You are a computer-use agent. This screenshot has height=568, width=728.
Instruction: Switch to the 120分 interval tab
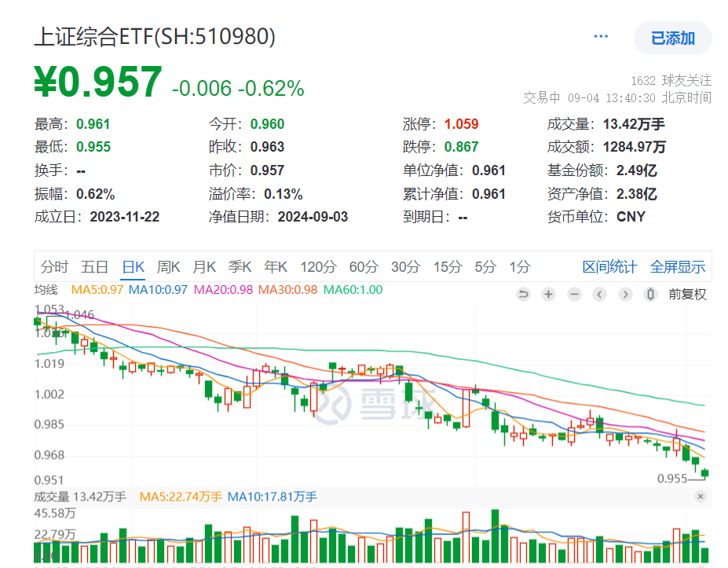pyautogui.click(x=319, y=267)
